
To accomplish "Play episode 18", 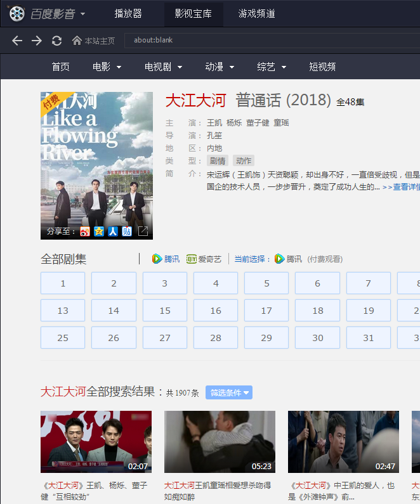I will click(317, 311).
